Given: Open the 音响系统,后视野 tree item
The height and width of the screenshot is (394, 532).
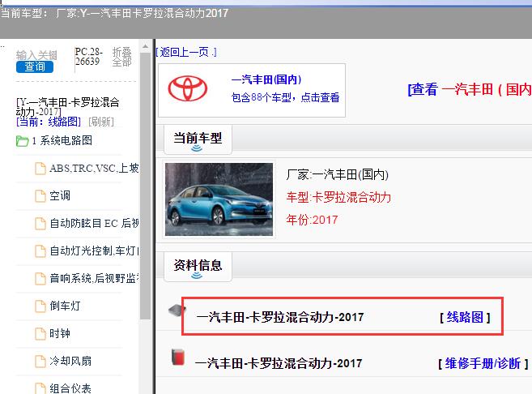Looking at the screenshot, I should [94, 279].
